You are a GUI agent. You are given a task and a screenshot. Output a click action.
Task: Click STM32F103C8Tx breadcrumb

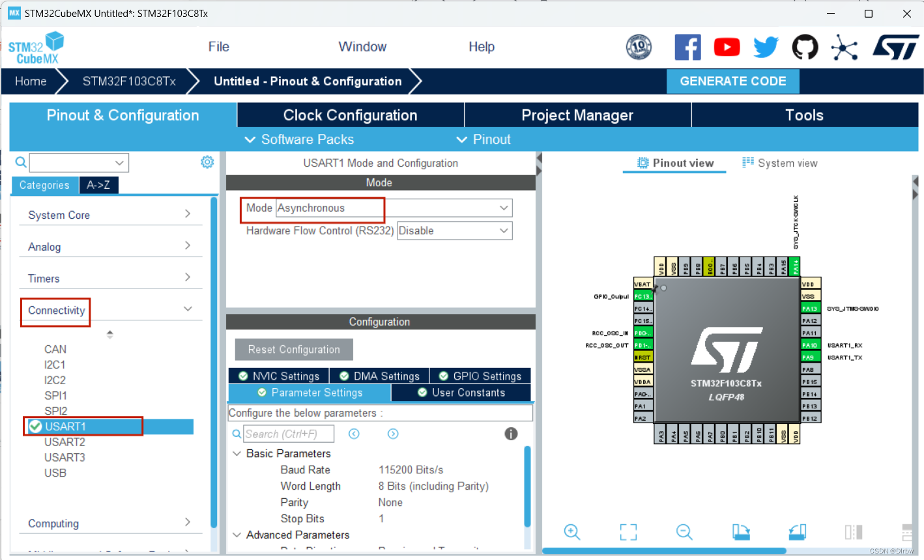click(129, 81)
